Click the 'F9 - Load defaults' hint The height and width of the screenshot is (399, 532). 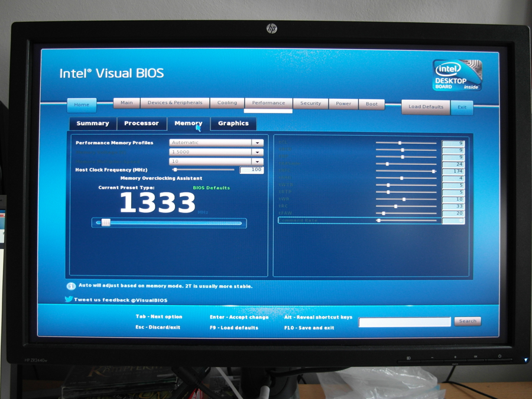coord(233,327)
